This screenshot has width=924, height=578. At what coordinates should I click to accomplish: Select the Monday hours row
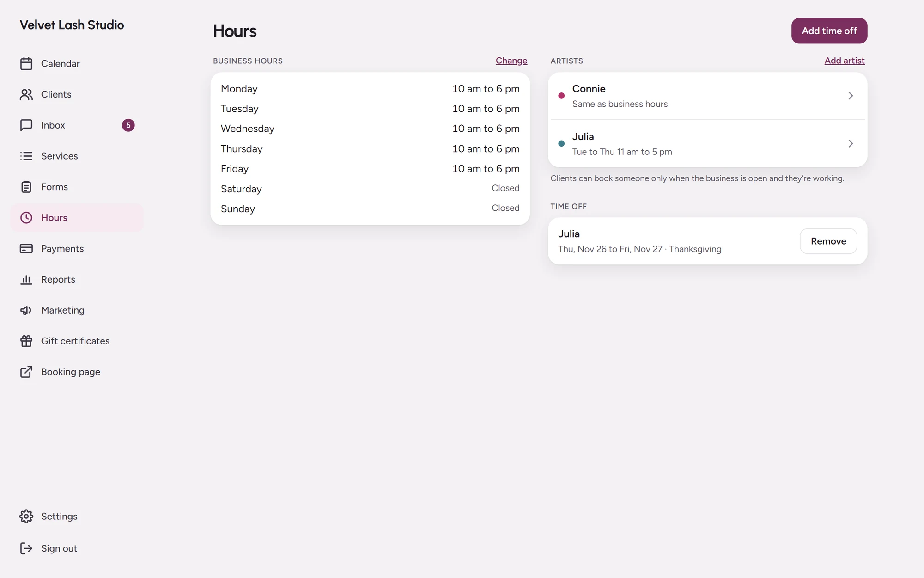(370, 89)
